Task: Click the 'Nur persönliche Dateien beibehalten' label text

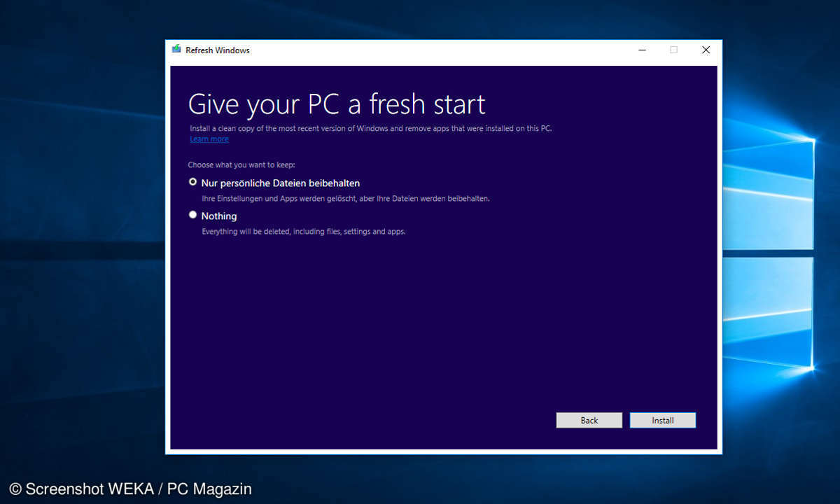Action: [x=280, y=183]
